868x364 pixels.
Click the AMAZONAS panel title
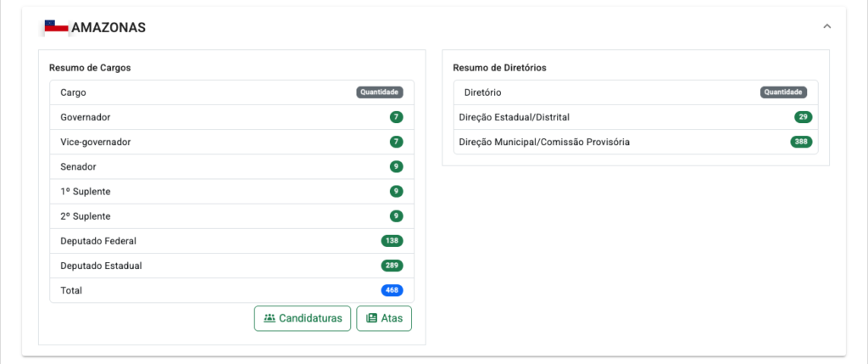pyautogui.click(x=108, y=27)
